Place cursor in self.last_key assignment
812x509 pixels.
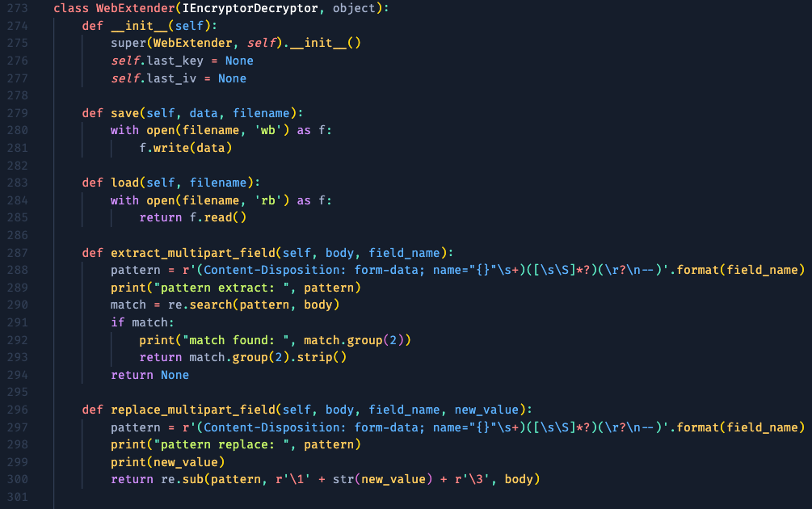pos(182,61)
